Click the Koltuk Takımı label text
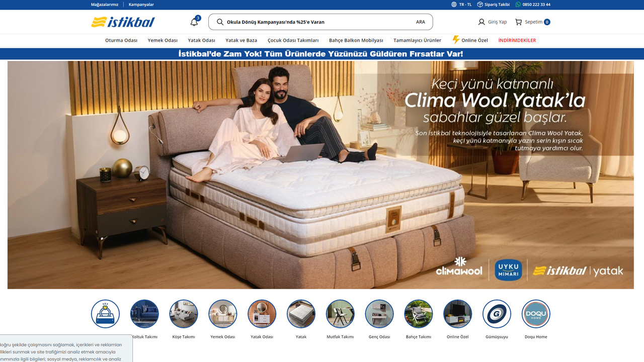 pyautogui.click(x=145, y=337)
